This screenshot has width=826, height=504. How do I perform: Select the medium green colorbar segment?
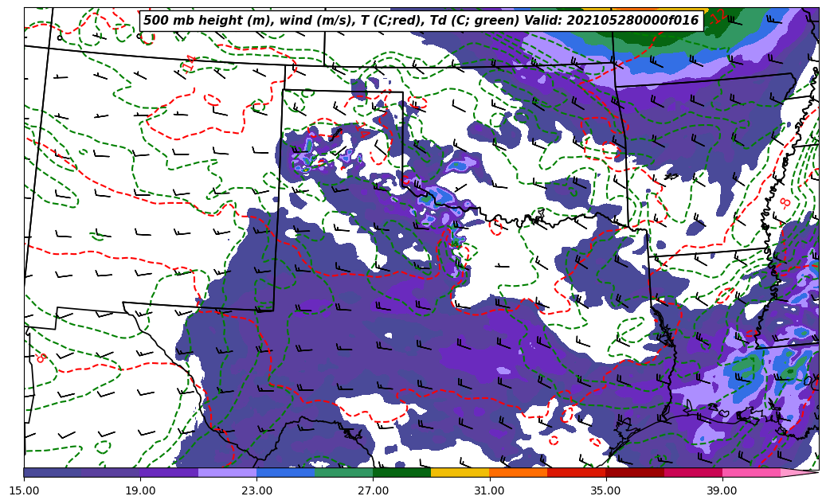[343, 472]
